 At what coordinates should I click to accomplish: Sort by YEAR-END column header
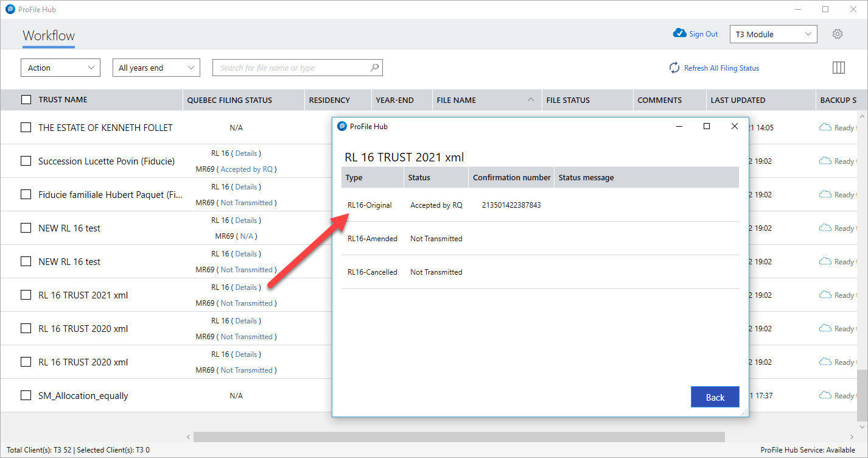click(x=394, y=100)
